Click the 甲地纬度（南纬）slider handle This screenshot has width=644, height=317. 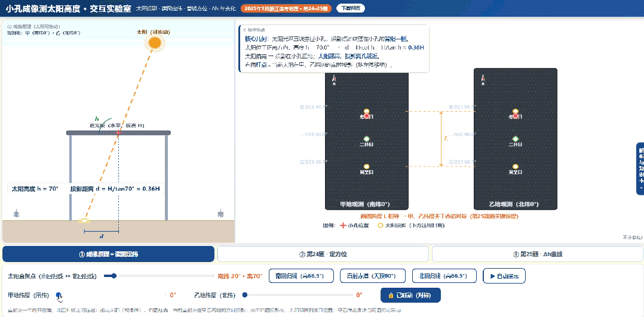tap(59, 295)
